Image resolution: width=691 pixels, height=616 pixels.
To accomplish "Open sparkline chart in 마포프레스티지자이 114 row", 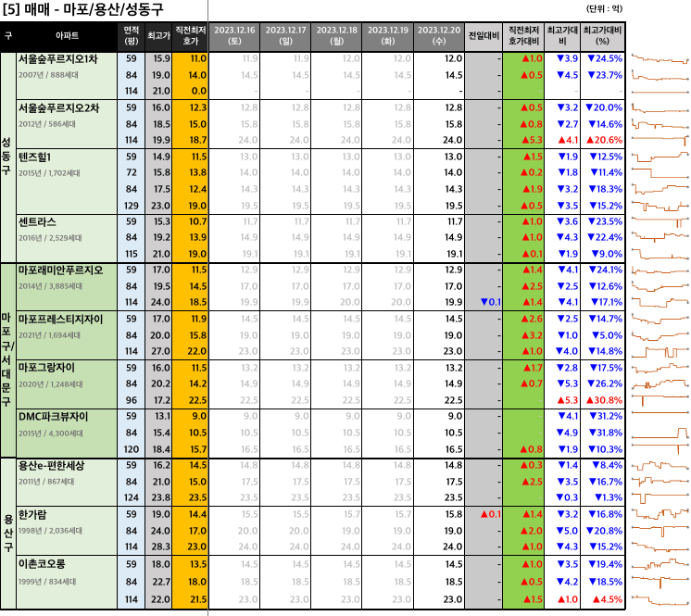I will [660, 352].
